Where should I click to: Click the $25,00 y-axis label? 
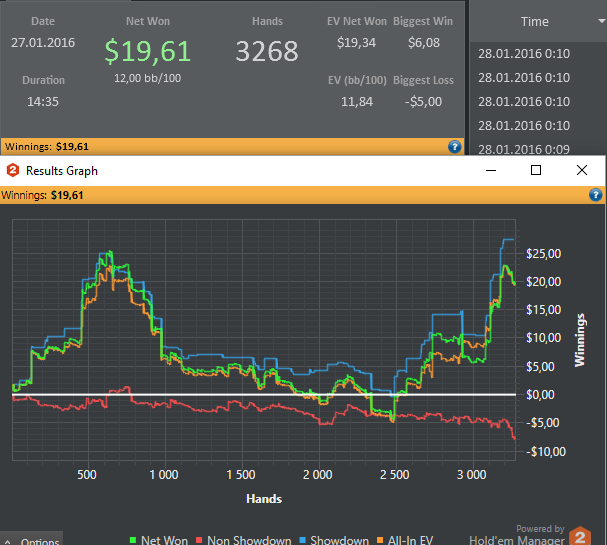[x=543, y=254]
